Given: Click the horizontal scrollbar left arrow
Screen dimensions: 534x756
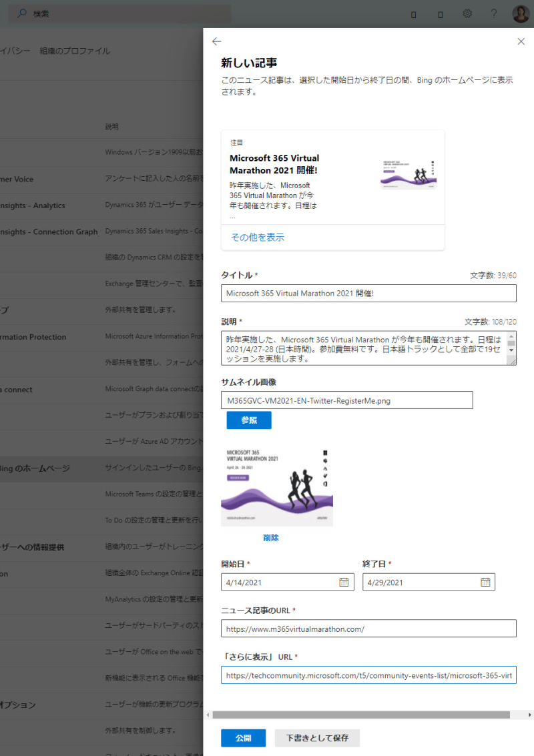Looking at the screenshot, I should [208, 715].
